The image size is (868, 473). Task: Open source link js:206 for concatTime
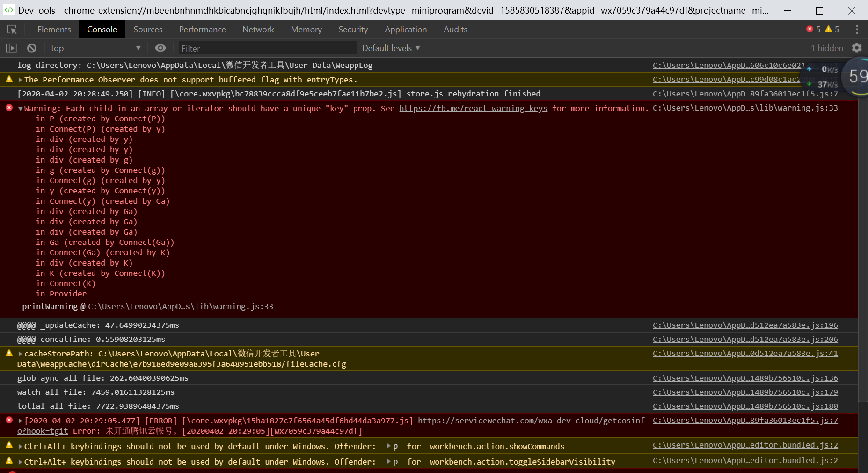[745, 339]
